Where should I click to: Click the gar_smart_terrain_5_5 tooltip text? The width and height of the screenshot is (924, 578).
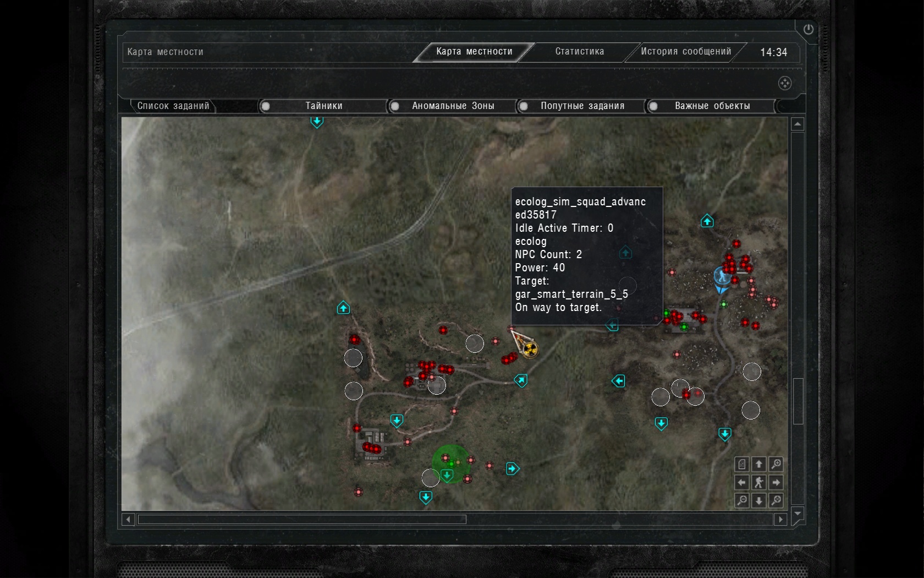pyautogui.click(x=571, y=295)
